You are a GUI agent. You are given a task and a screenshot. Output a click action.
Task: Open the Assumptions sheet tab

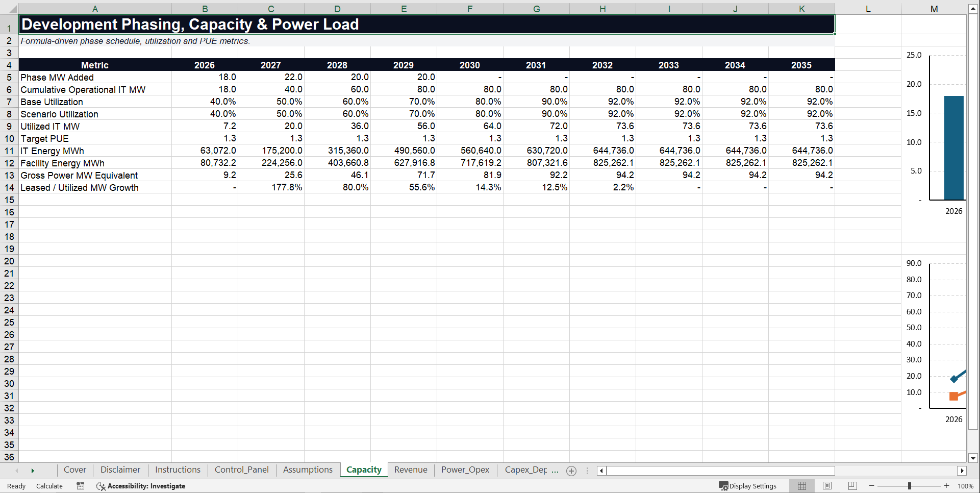point(308,470)
